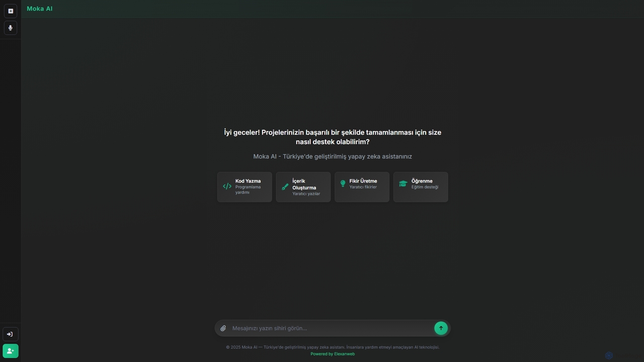Click the code brackets icon in Kod Yazma
644x362 pixels.
click(x=227, y=186)
